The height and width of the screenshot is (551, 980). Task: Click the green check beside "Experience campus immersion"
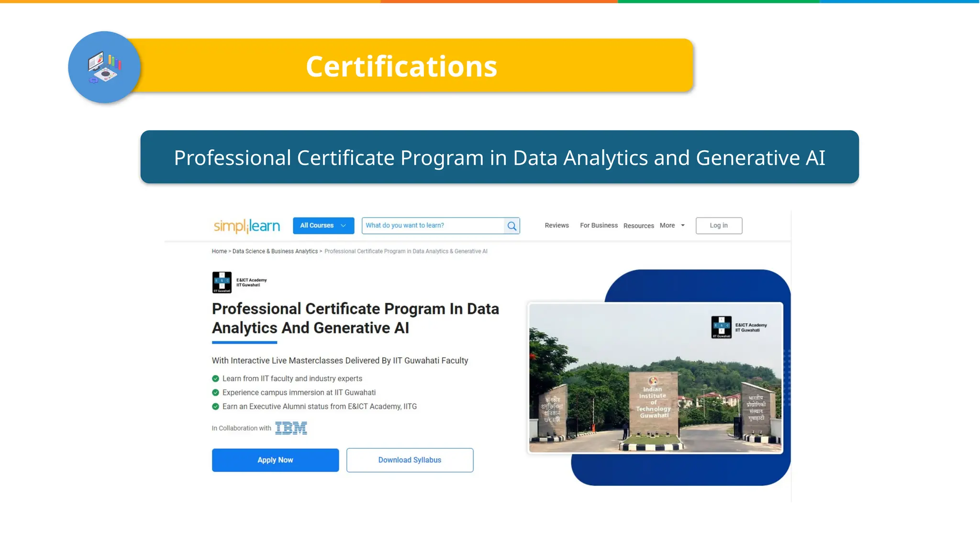pyautogui.click(x=215, y=393)
